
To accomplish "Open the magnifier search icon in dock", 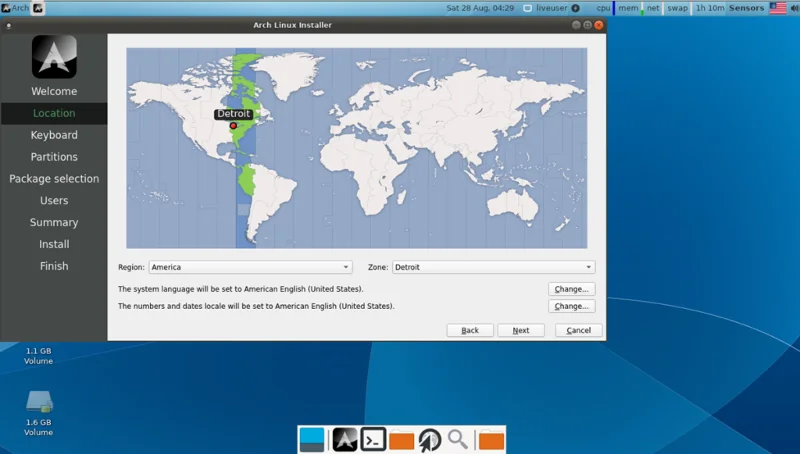I will coord(458,439).
